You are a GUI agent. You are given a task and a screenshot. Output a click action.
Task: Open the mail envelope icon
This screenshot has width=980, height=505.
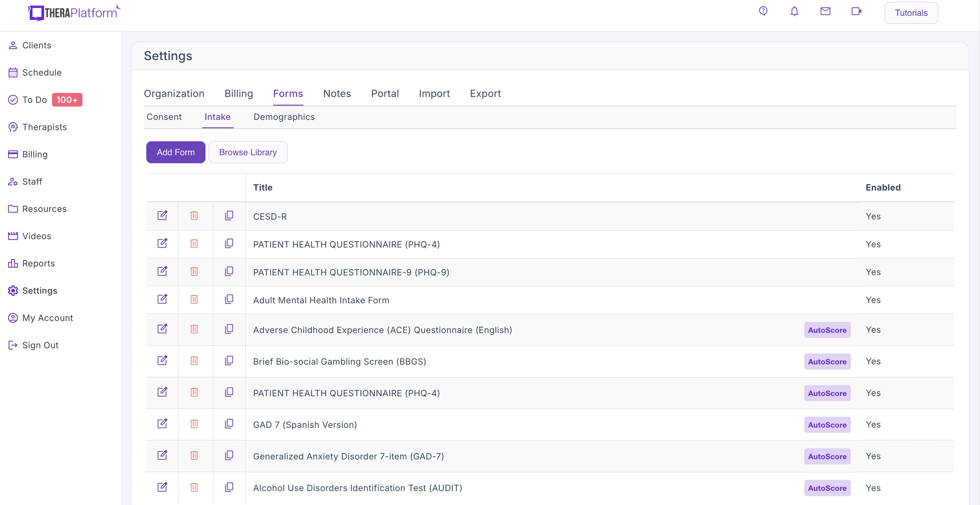pos(825,11)
